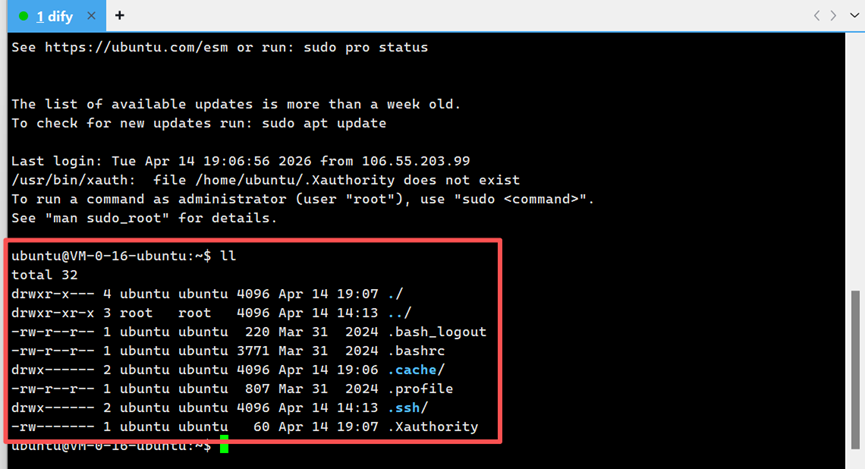
Task: Click 'sudo <command>' text
Action: coord(520,199)
